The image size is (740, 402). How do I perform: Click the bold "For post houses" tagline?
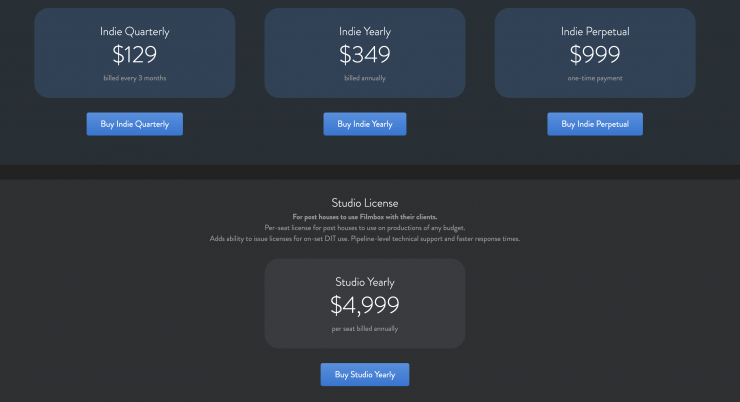pos(365,217)
